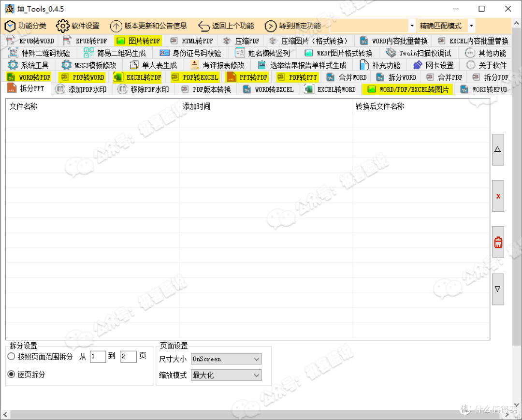The image size is (522, 420).
Task: Move file up with triangle button
Action: 498,149
